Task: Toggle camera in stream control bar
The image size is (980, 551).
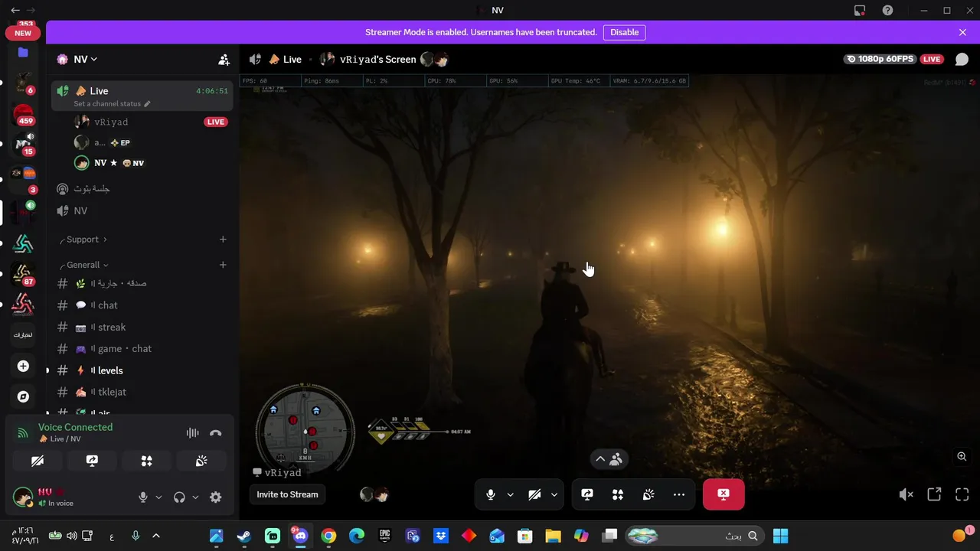Action: click(534, 494)
